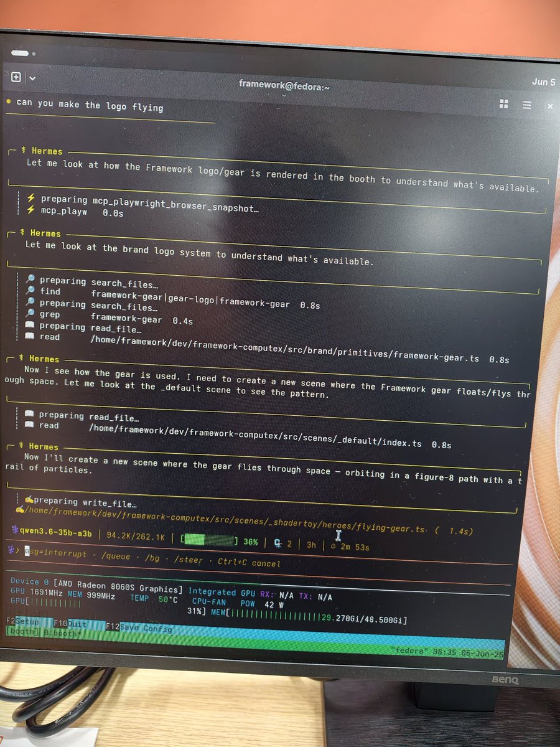The width and height of the screenshot is (560, 747).
Task: Click the message input prompt line
Action: [x=261, y=556]
